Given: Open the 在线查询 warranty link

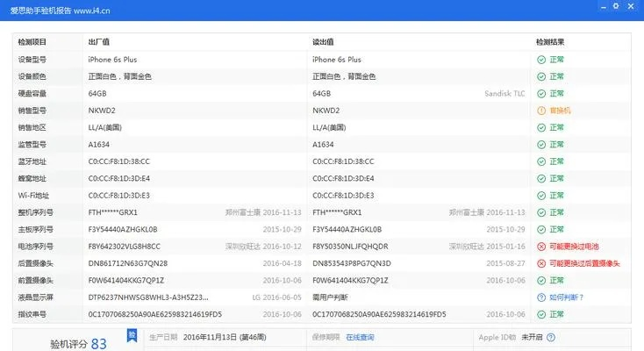Looking at the screenshot, I should 359,337.
